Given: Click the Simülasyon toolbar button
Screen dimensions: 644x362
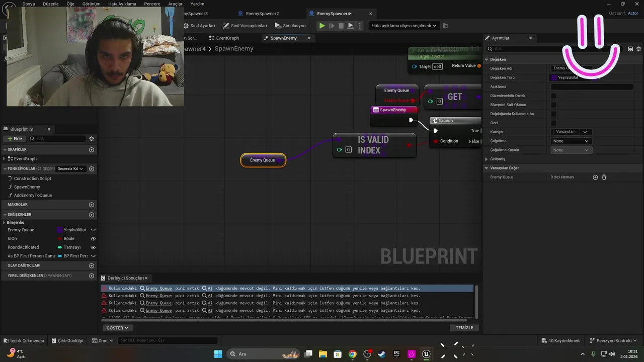Looking at the screenshot, I should click(x=290, y=26).
